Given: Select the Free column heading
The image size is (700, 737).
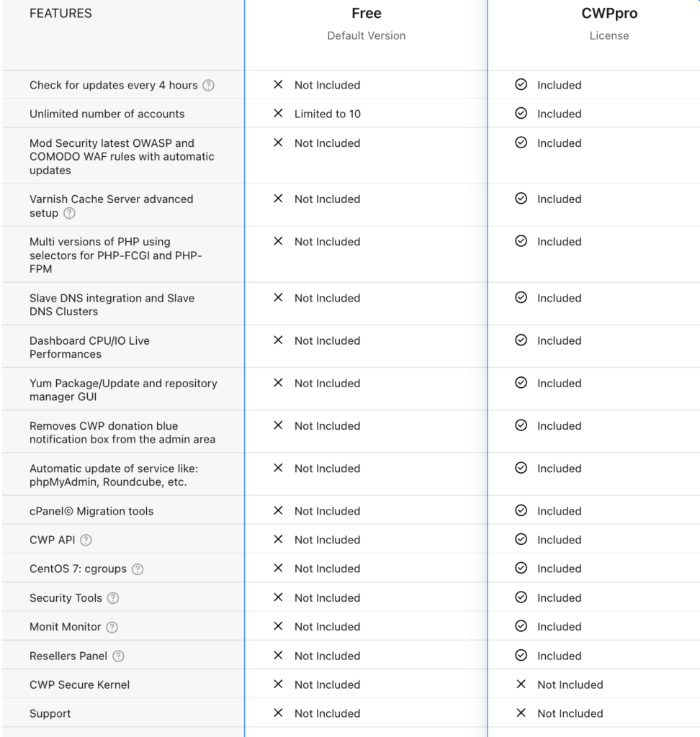Looking at the screenshot, I should point(366,14).
